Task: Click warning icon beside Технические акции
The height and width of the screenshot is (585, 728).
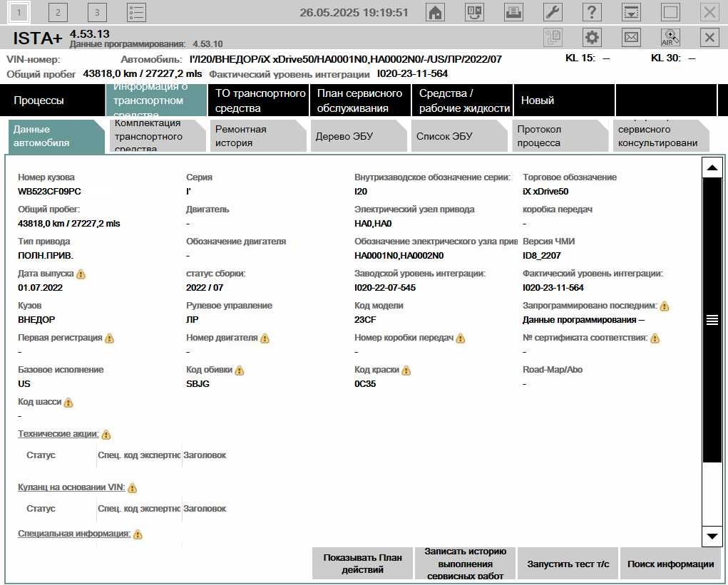Action: pos(106,435)
